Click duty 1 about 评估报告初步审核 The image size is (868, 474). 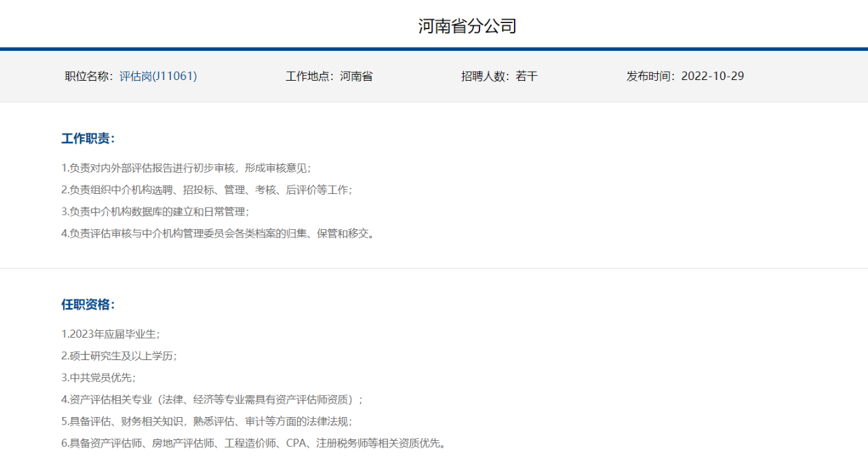tap(186, 168)
